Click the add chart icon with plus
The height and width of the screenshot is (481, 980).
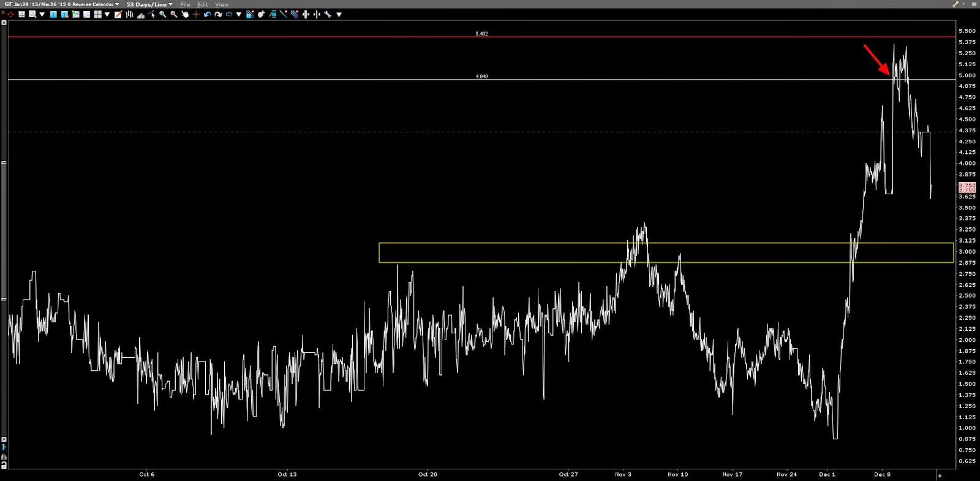pyautogui.click(x=75, y=14)
